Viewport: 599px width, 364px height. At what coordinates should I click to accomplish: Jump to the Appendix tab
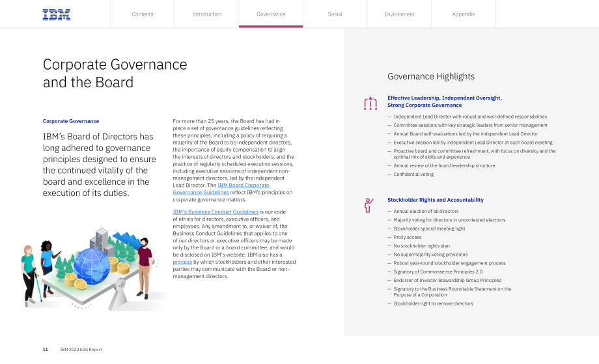[x=464, y=14]
